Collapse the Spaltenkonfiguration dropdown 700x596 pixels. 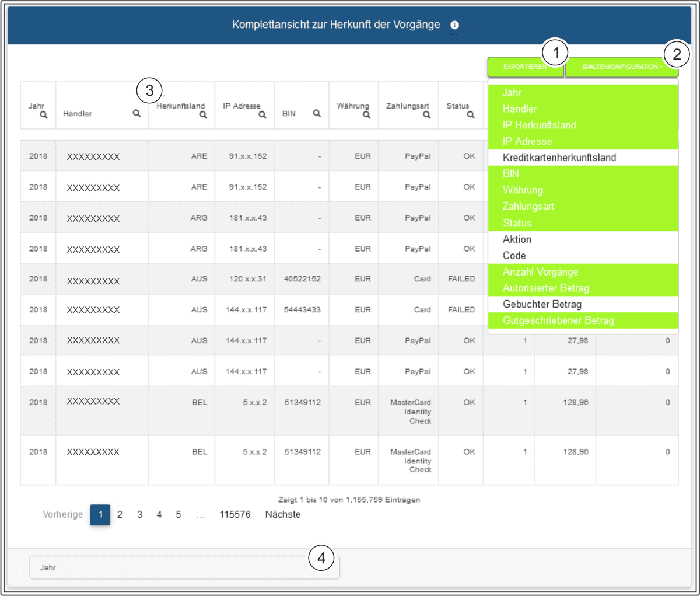point(622,67)
